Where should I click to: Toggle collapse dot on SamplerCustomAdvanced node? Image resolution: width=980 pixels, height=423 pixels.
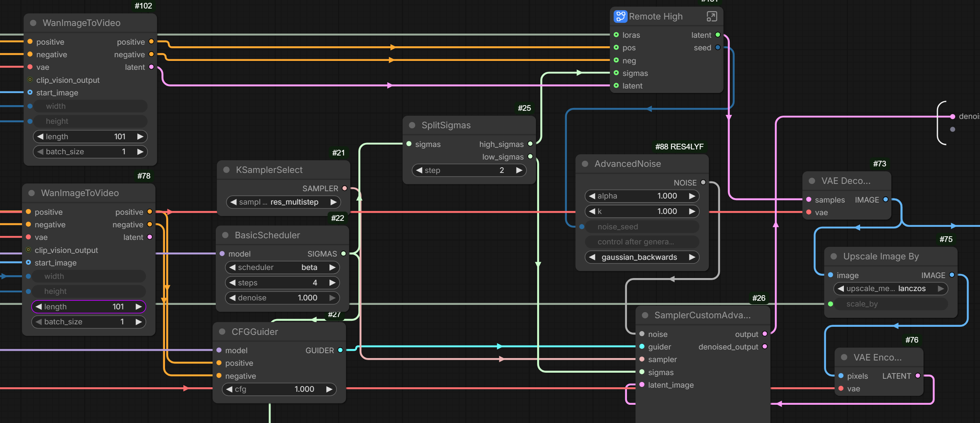point(645,315)
